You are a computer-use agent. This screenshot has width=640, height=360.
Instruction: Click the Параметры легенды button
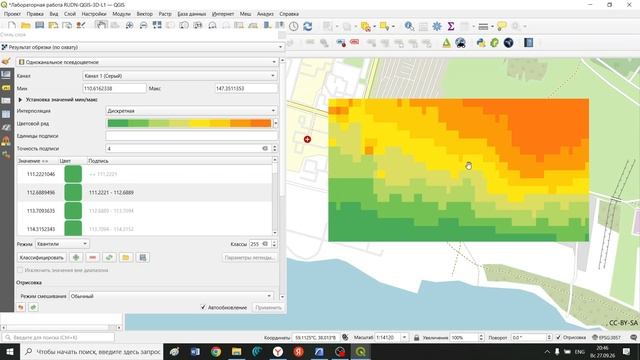tap(250, 258)
